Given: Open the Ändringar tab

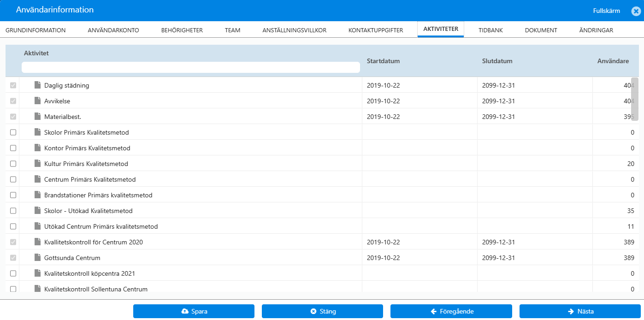Looking at the screenshot, I should point(596,30).
